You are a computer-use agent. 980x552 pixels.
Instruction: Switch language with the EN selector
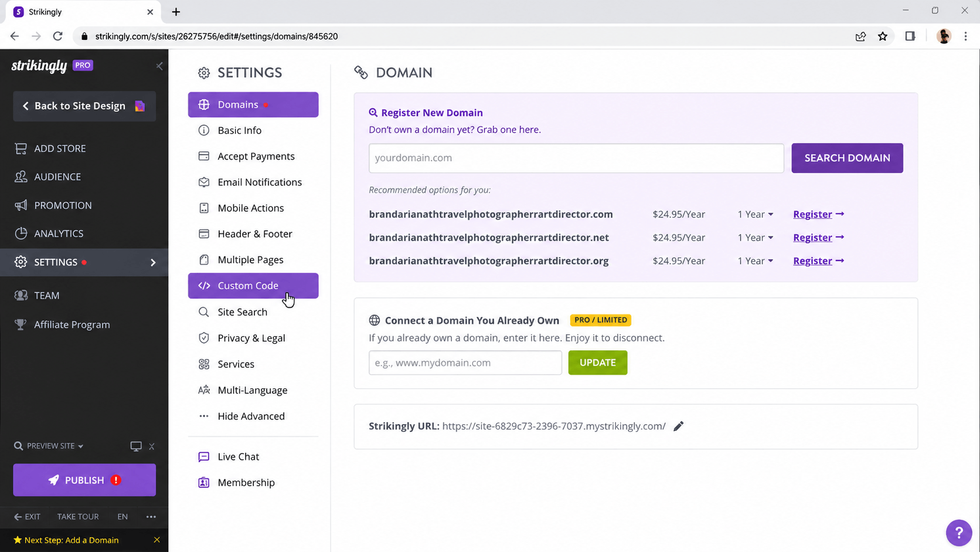pyautogui.click(x=122, y=517)
